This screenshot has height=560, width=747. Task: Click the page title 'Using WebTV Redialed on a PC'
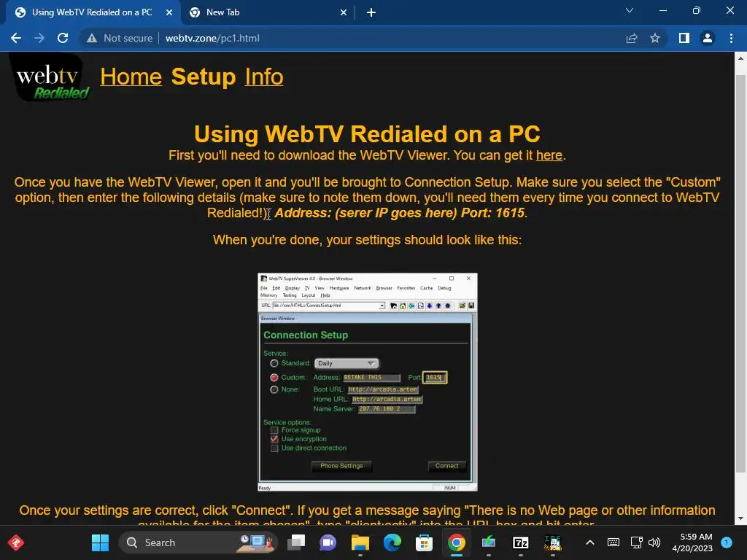pyautogui.click(x=368, y=134)
